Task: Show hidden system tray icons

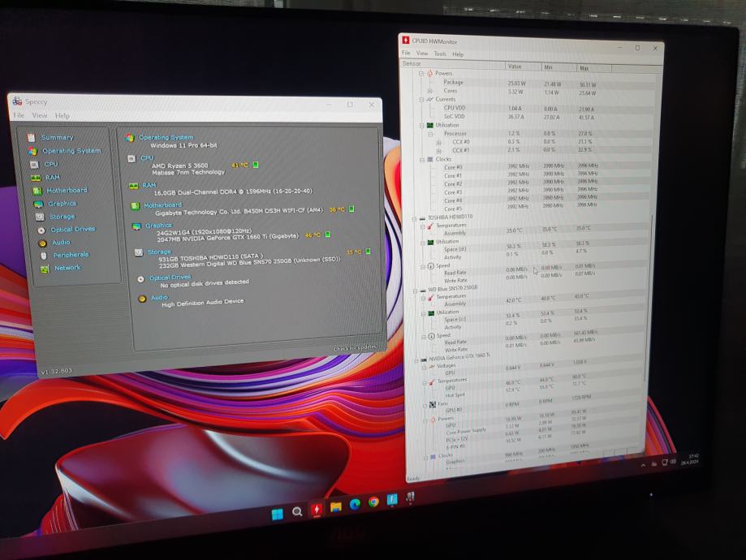Action: click(x=643, y=465)
